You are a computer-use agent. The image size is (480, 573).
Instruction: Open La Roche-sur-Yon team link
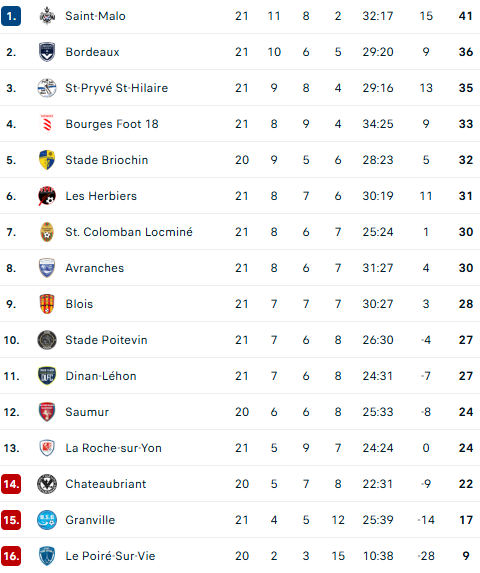pos(113,448)
